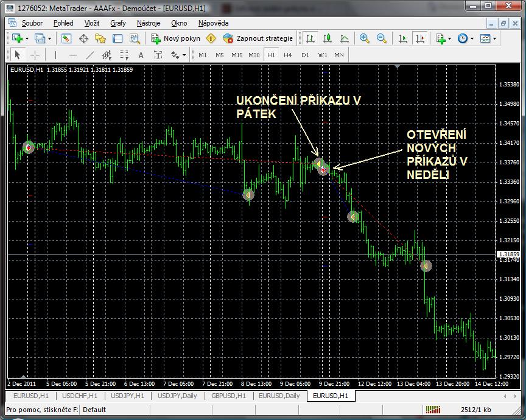Viewport: 526px width, 420px height.
Task: Click the Nový pokyn button
Action: pyautogui.click(x=176, y=38)
